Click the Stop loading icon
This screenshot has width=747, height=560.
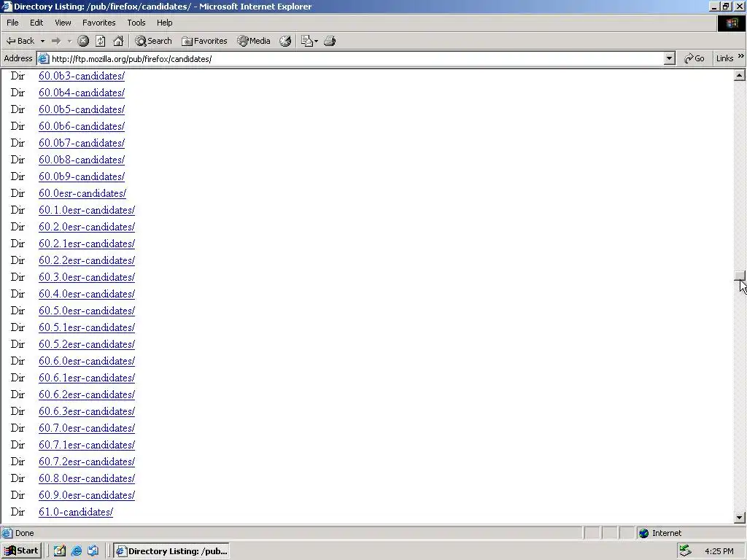[83, 41]
